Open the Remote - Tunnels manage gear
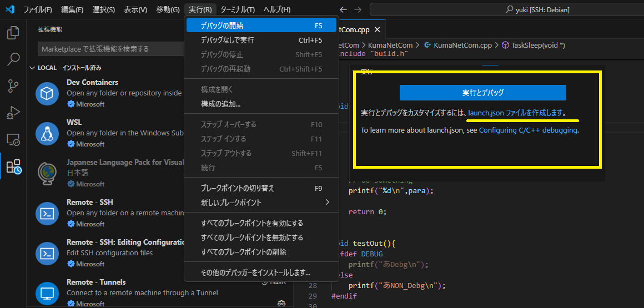The width and height of the screenshot is (644, 308). click(x=281, y=304)
